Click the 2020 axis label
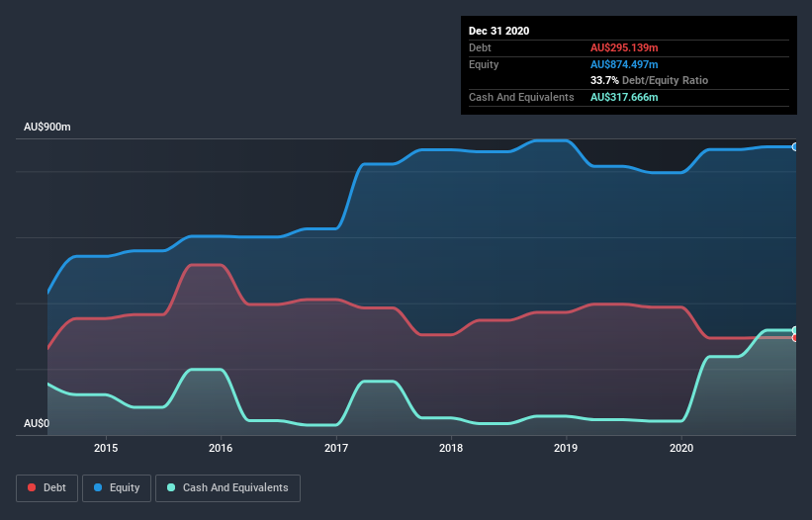Image resolution: width=812 pixels, height=520 pixels. (681, 448)
